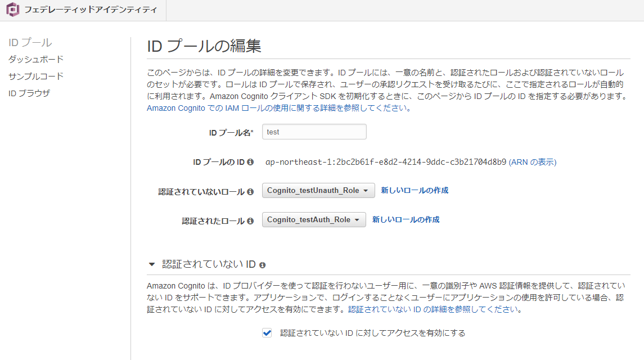Open the Cognito_testUnauth_Role dropdown
Screen dimensions: 644x360
(x=318, y=190)
